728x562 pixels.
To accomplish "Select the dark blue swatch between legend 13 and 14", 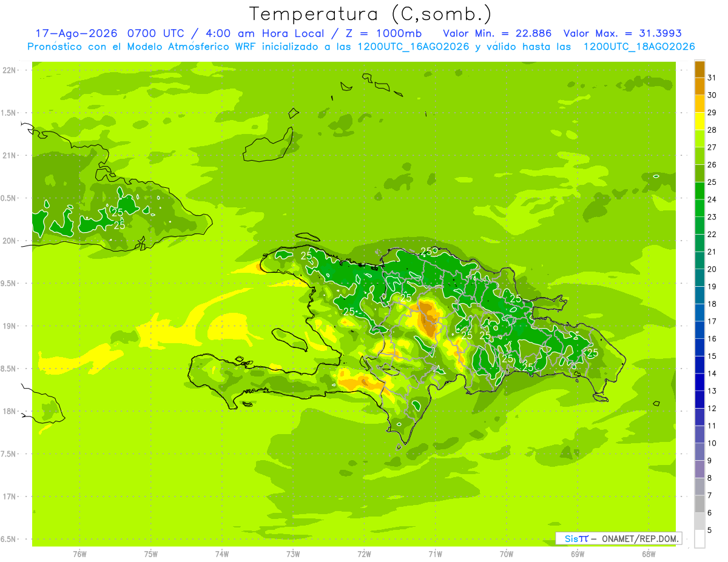I will 699,382.
